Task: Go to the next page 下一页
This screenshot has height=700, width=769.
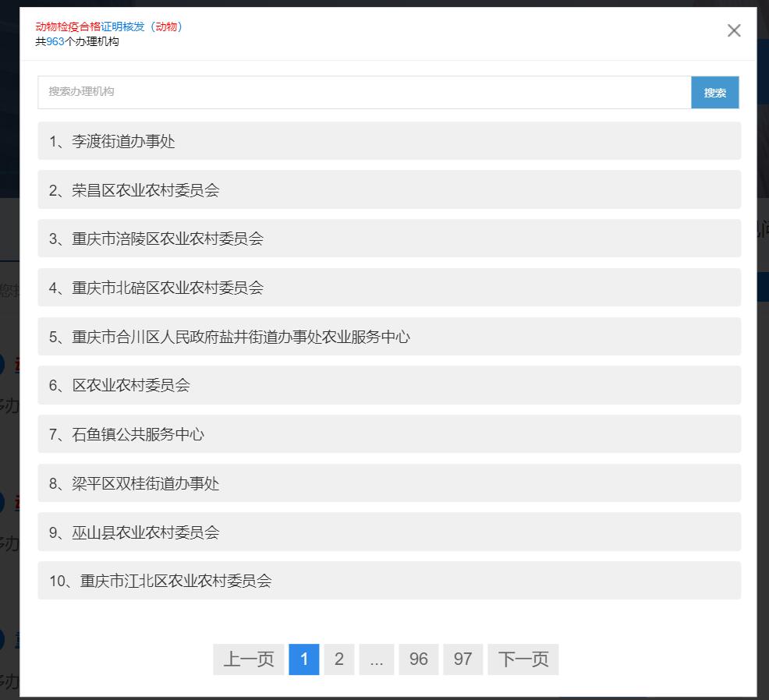Action: click(523, 659)
